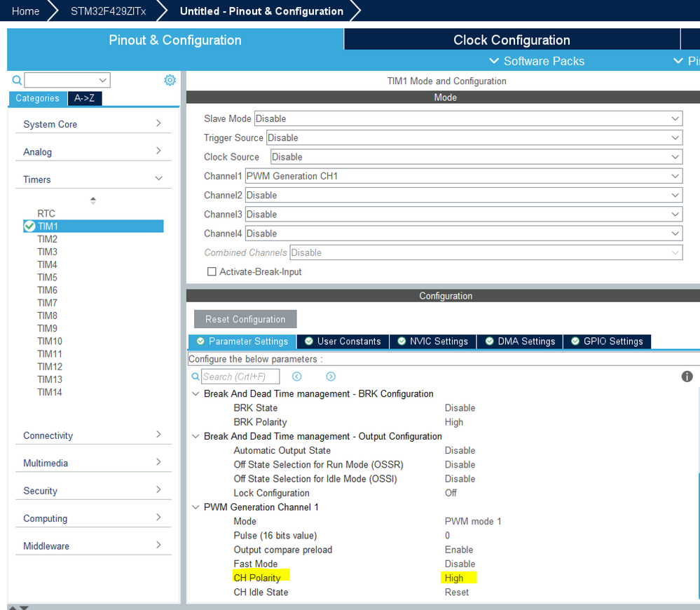The image size is (700, 610).
Task: Open the Trigger Source dropdown
Action: click(x=474, y=138)
